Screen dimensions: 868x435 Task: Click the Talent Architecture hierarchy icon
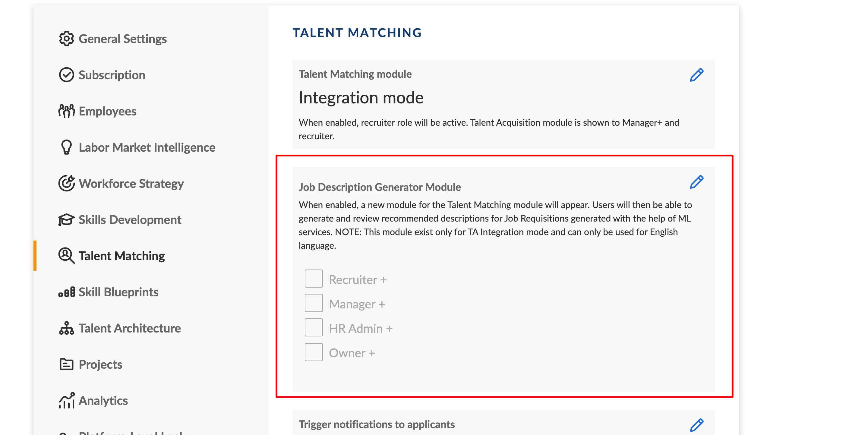pos(66,328)
